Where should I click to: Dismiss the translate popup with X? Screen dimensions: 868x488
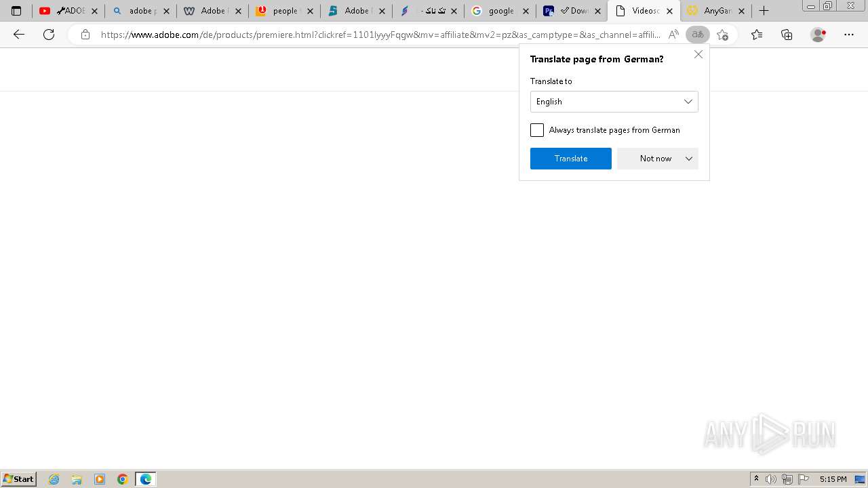click(698, 54)
